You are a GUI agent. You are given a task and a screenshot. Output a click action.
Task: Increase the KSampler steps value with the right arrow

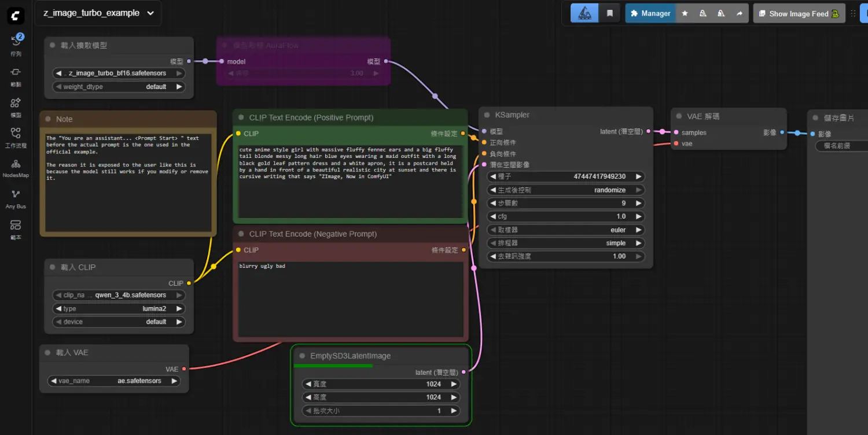pos(638,203)
